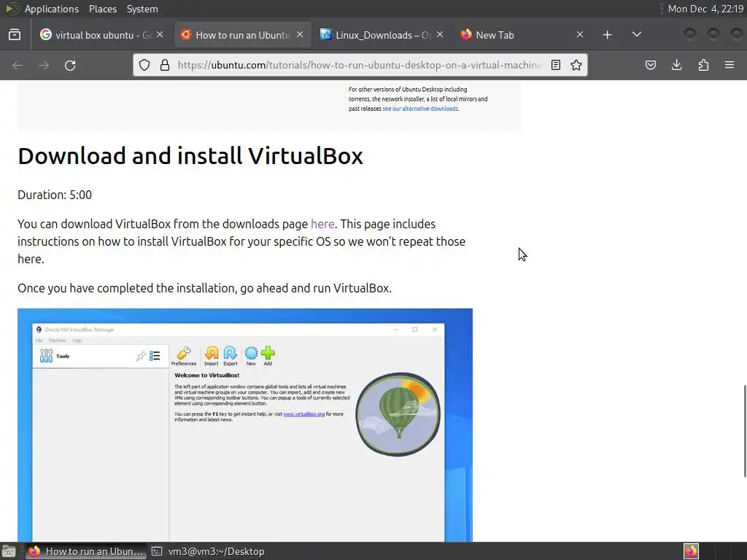Toggle reader view
This screenshot has height=560, width=747.
pos(555,65)
